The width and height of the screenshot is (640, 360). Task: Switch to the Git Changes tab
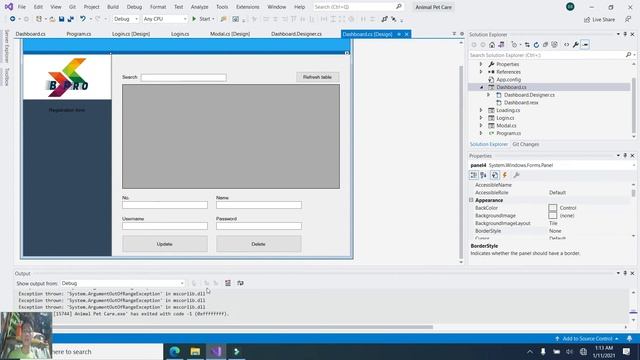[x=526, y=144]
